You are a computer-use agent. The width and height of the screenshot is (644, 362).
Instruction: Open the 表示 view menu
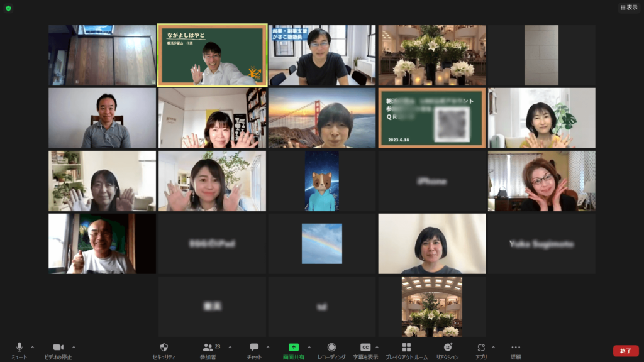point(628,8)
